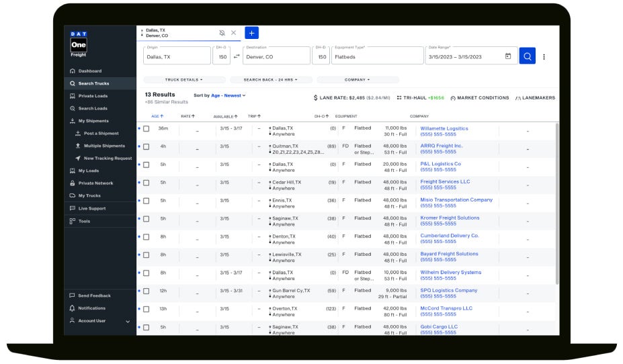Screen dimensions: 623x364
Task: Click the Notifications bell icon
Action: pos(72,308)
